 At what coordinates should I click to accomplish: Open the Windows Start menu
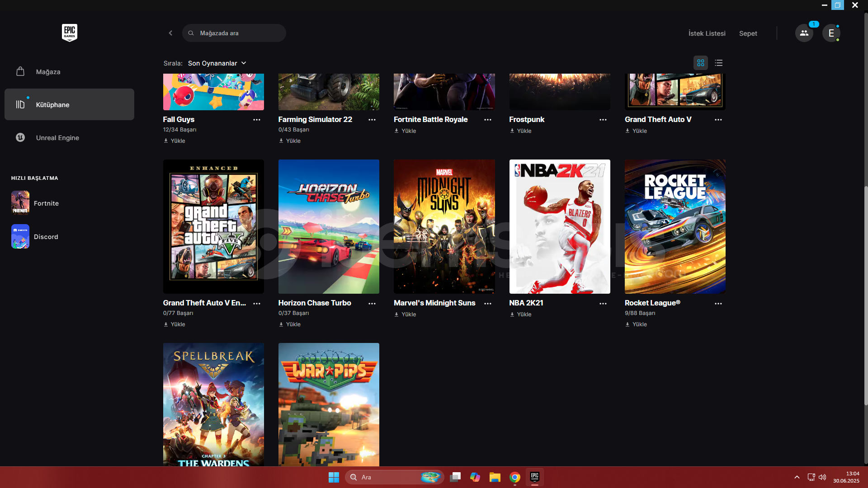[334, 477]
